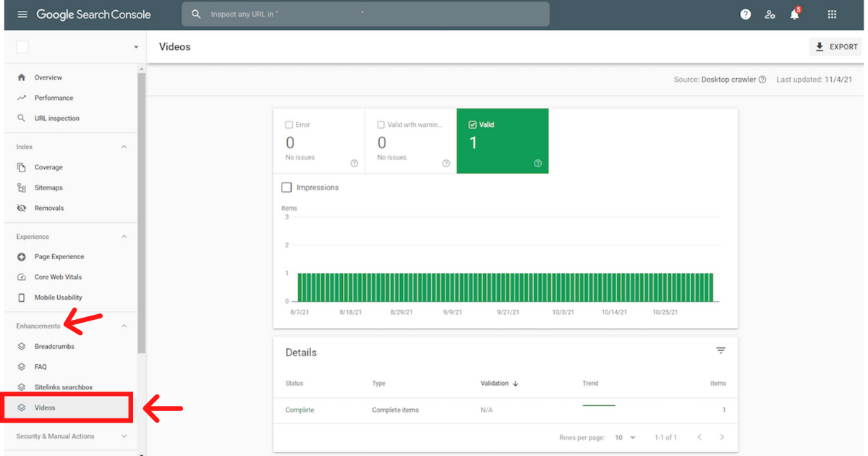Select the Valid status card
Viewport: 868px width, 456px height.
click(503, 141)
